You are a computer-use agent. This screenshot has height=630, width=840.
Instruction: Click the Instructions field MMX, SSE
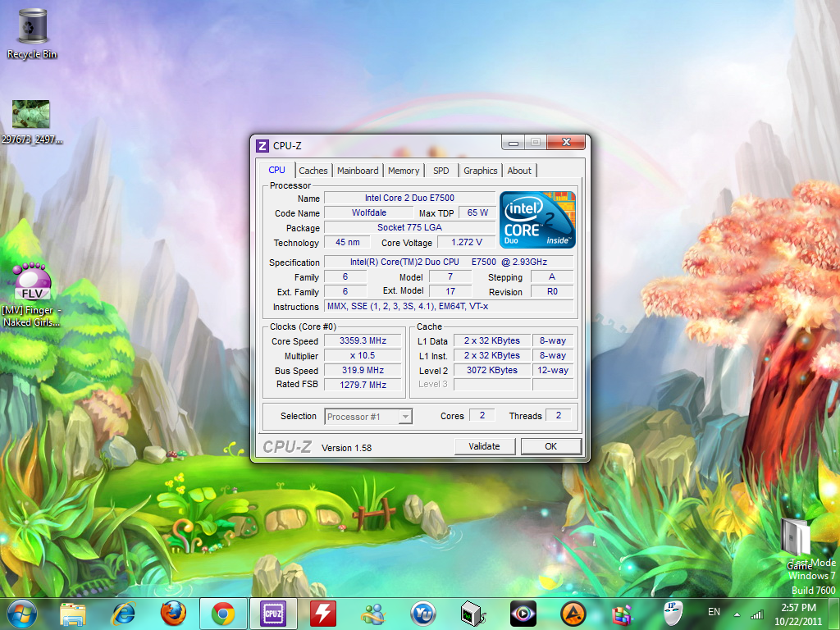pyautogui.click(x=449, y=307)
